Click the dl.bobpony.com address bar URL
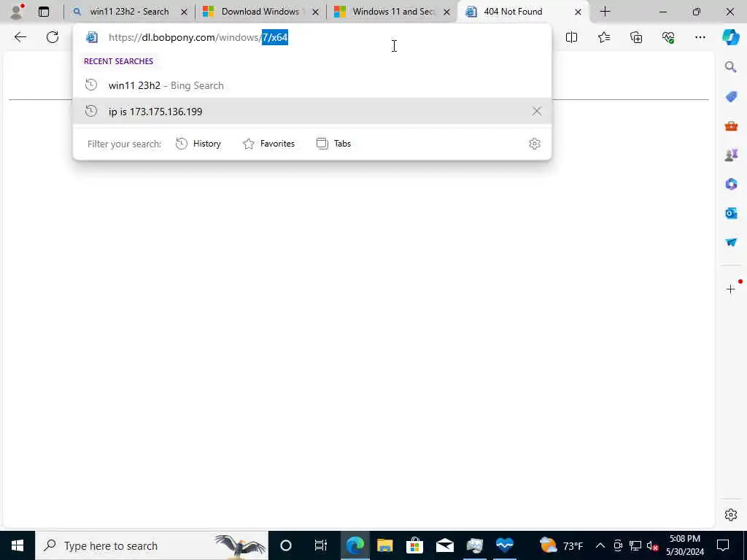The height and width of the screenshot is (560, 747). tap(198, 37)
